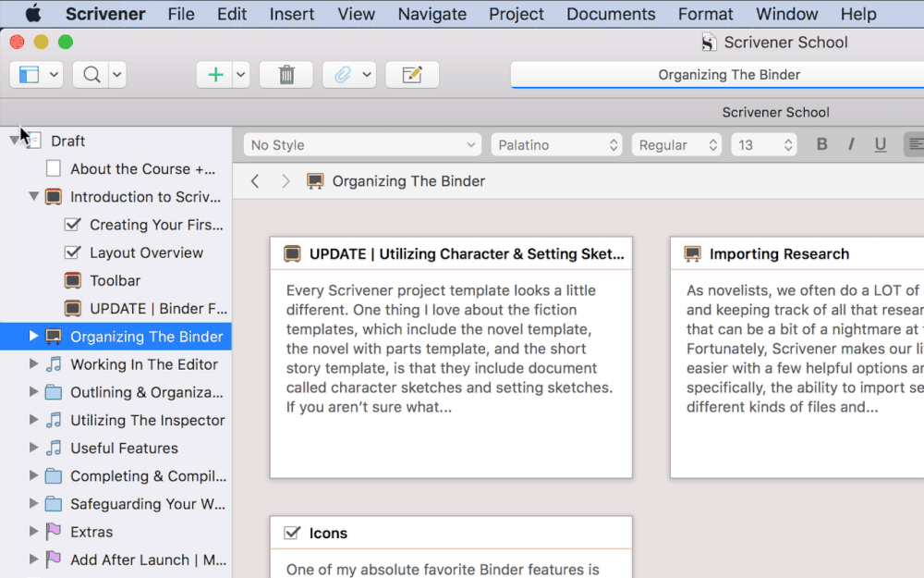The width and height of the screenshot is (924, 578).
Task: Click the trash can toolbar icon
Action: click(x=286, y=75)
